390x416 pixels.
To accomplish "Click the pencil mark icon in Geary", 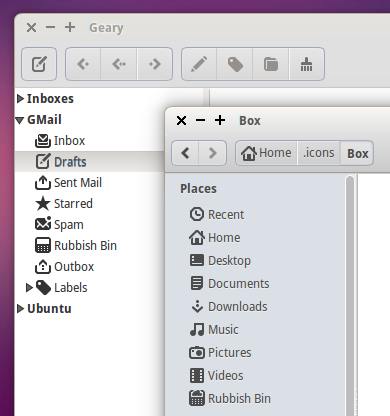I will (x=199, y=64).
